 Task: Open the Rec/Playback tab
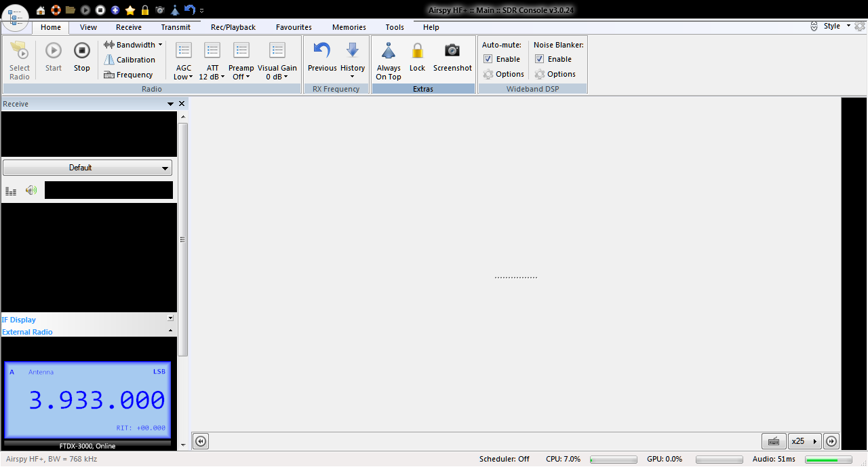coord(233,27)
